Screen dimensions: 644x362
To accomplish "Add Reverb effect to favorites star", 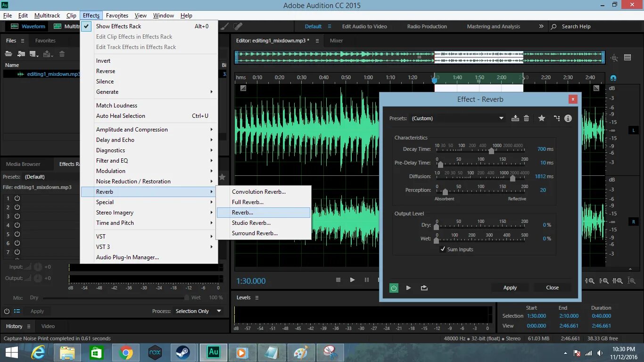I will (542, 118).
